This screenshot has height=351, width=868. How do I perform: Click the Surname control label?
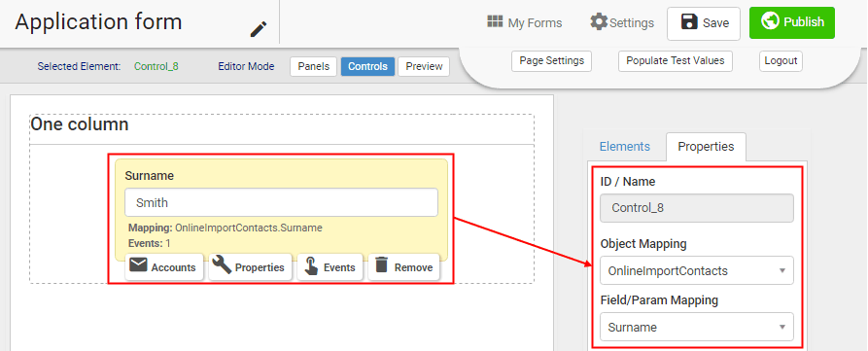(150, 176)
